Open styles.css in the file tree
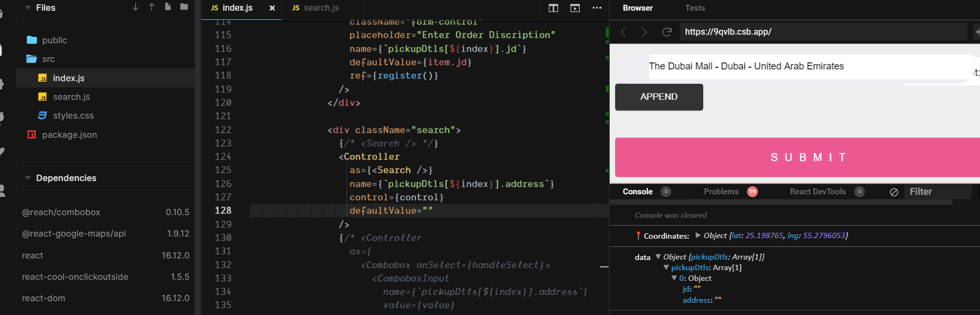The image size is (980, 315). click(x=73, y=115)
